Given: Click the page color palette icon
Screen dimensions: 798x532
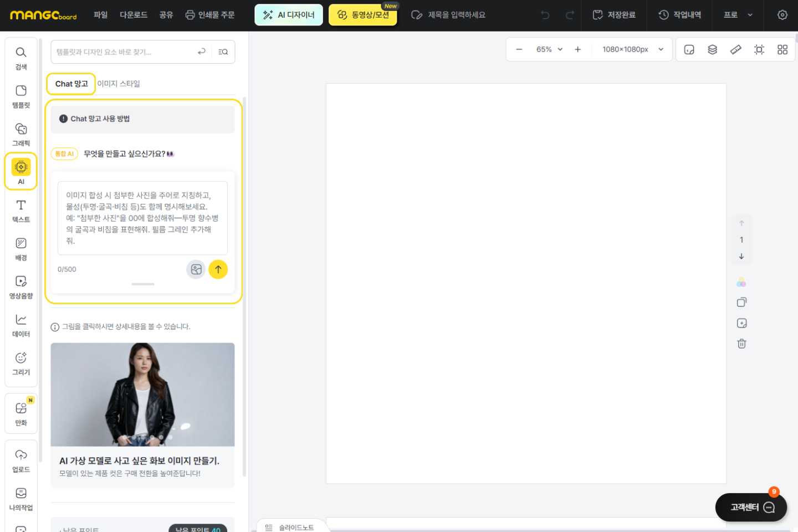Looking at the screenshot, I should pyautogui.click(x=741, y=283).
